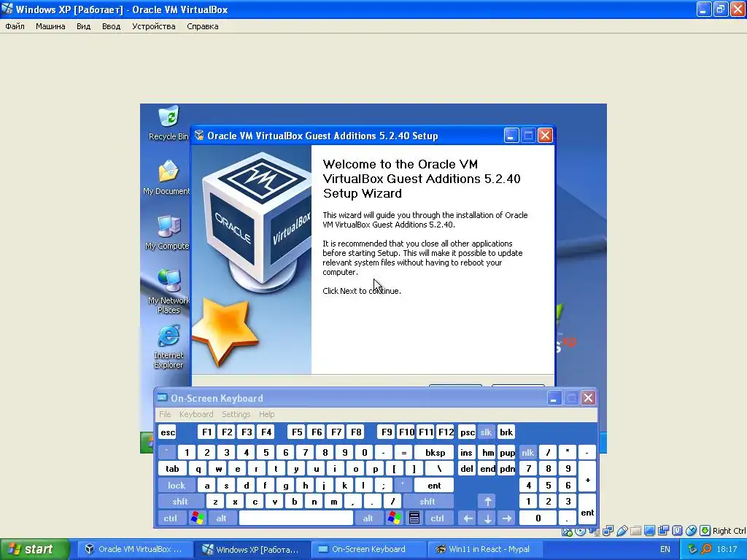This screenshot has height=560, width=747.
Task: Click the bksp key on keyboard
Action: point(435,452)
